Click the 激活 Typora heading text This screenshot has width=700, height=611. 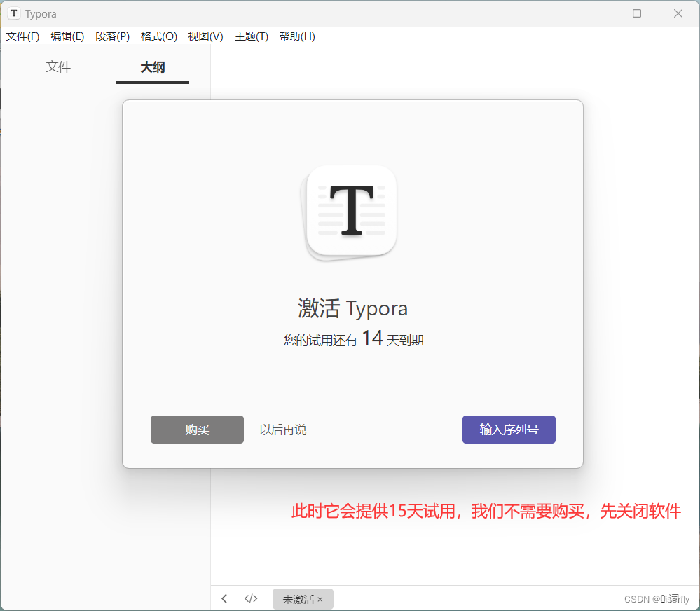click(352, 308)
